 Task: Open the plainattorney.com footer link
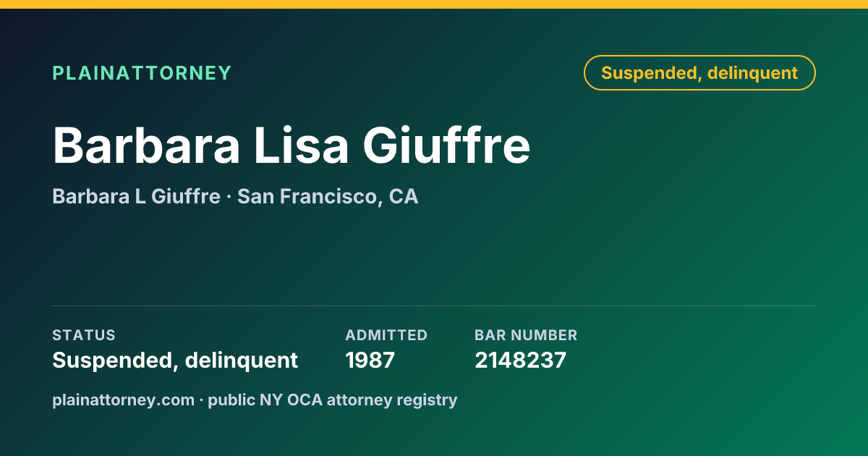pos(123,400)
